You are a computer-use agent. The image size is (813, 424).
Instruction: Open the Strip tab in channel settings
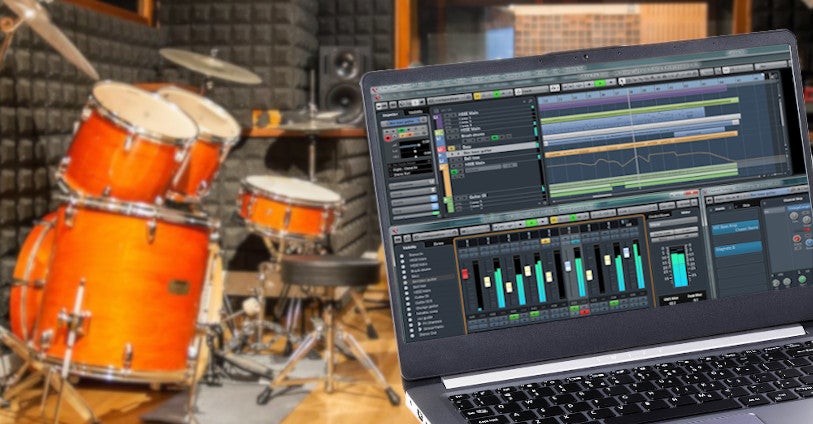(x=746, y=206)
